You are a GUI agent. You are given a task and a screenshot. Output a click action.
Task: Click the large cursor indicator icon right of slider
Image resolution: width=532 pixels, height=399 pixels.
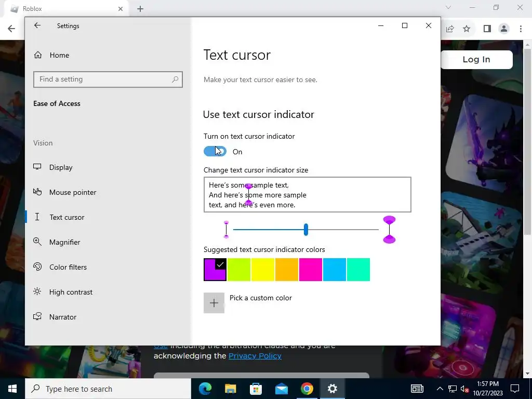pyautogui.click(x=389, y=230)
